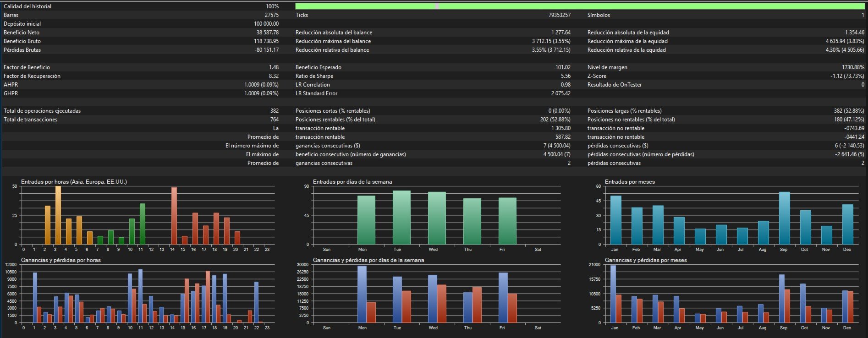Click Posiciones no rentables value "180 (47.12%)"
Viewport: 868px width, 338px height.
(x=849, y=120)
